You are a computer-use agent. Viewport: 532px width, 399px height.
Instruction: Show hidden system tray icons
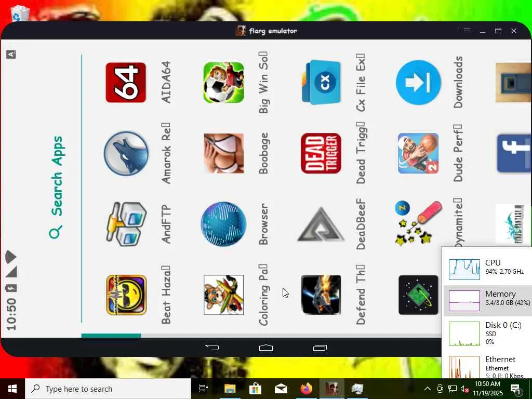[428, 389]
